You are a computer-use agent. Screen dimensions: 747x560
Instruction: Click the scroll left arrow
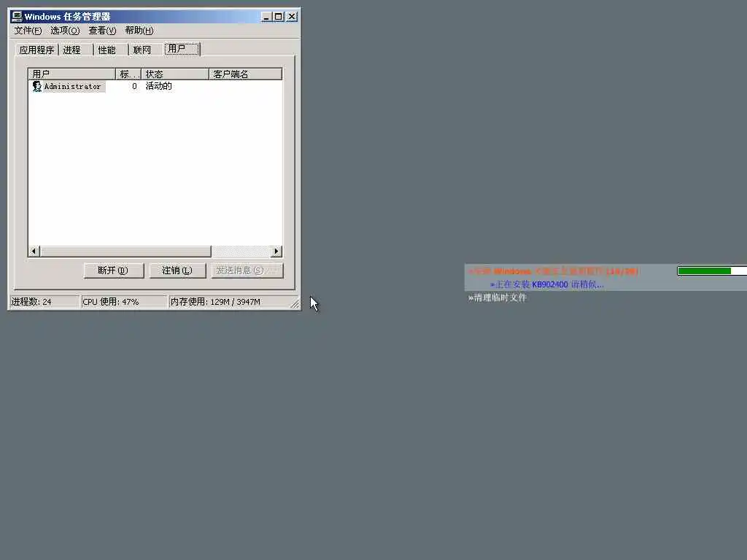coord(34,251)
